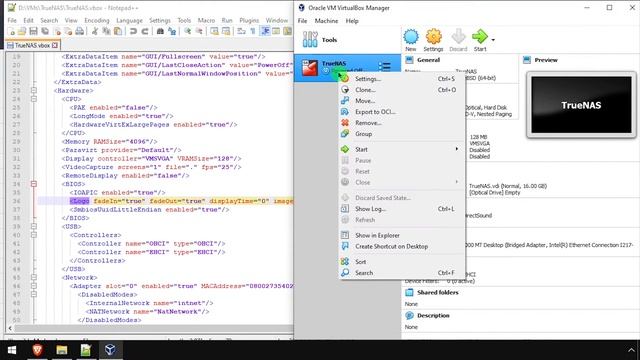640x360 pixels.
Task: Click the Open file icon in Notepad++ toolbar
Action: 22,31
